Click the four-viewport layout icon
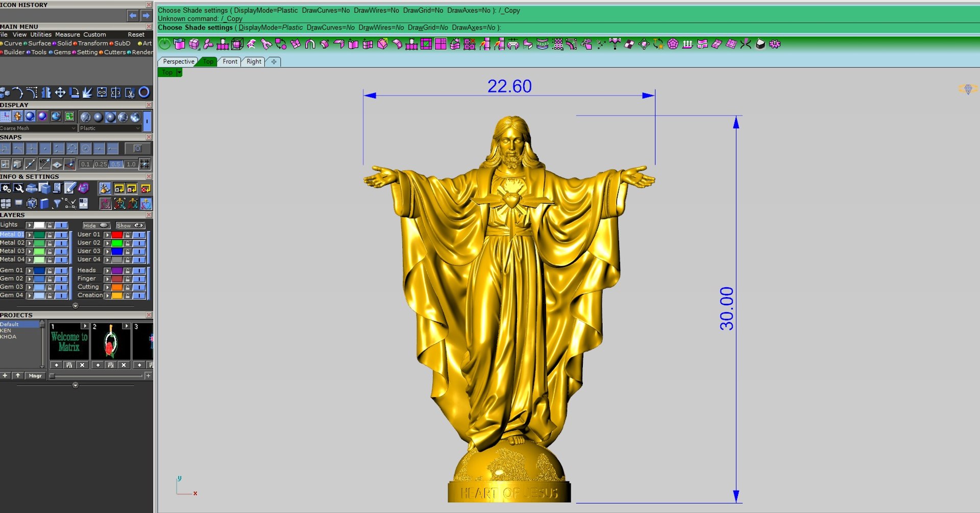This screenshot has height=513, width=980. [x=6, y=204]
